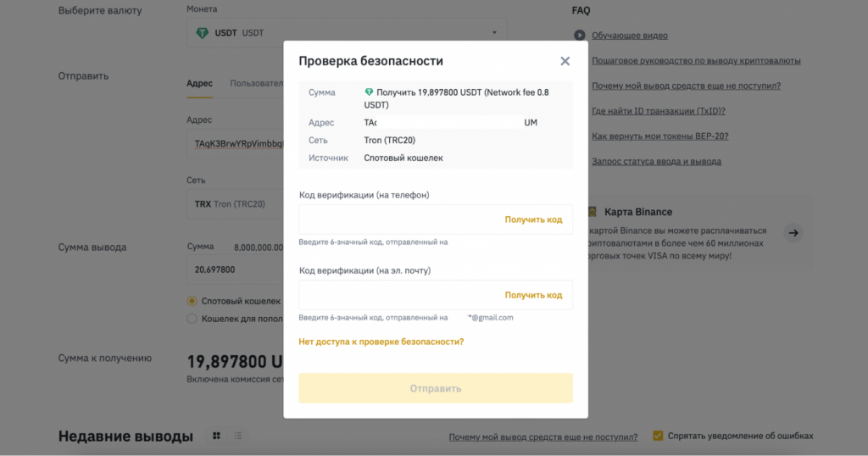The width and height of the screenshot is (868, 456).
Task: Click the Отправить submit button
Action: [x=436, y=388]
